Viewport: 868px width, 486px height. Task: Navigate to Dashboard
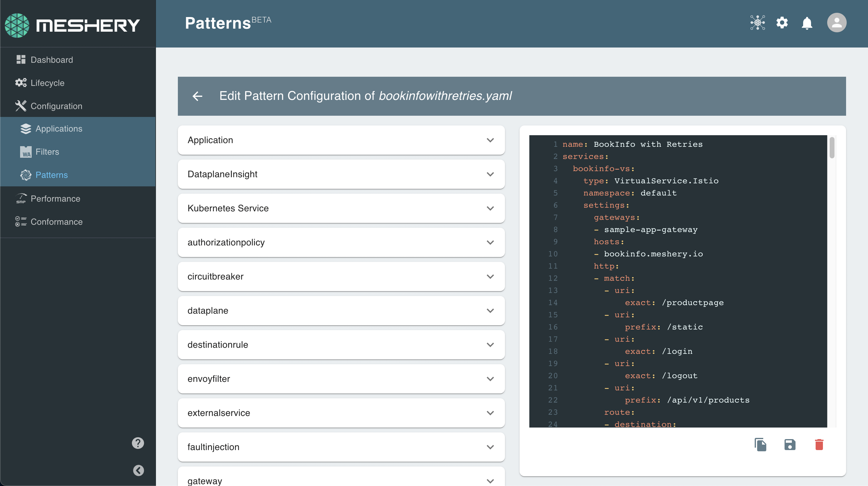51,60
